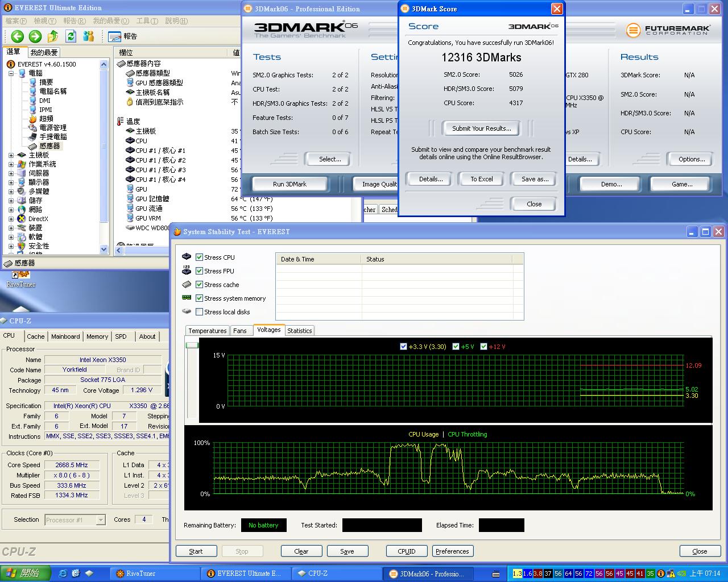The width and height of the screenshot is (728, 582).
Task: Toggle the Stress FPU checkbox
Action: [199, 271]
